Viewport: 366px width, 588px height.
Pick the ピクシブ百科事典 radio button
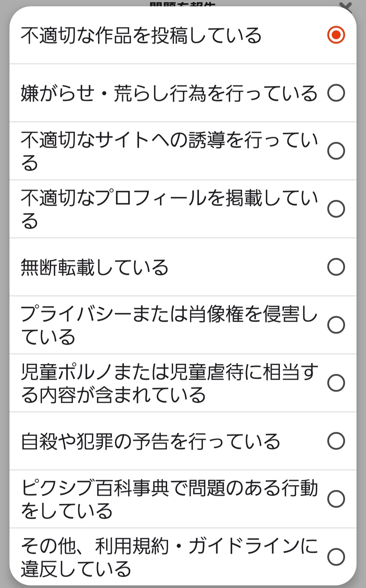tap(336, 499)
